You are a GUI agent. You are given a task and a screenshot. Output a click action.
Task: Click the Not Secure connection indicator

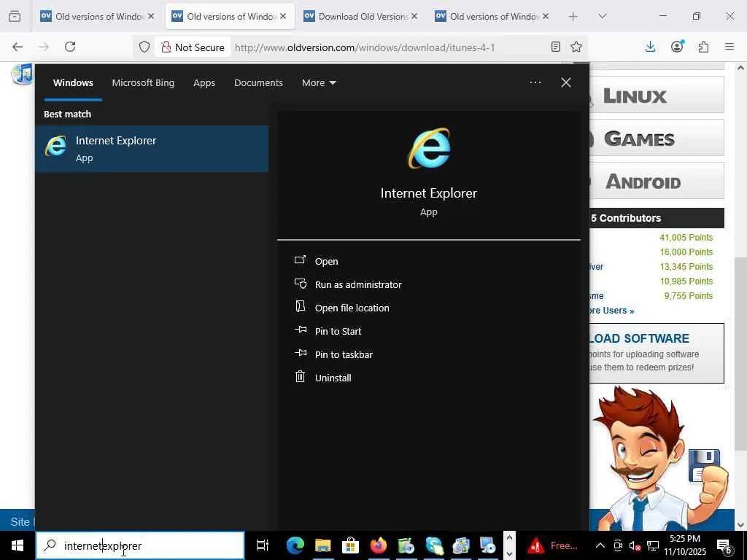[x=193, y=47]
